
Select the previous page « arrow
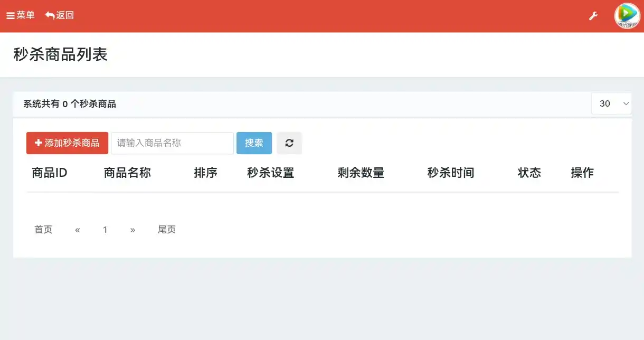tap(77, 229)
